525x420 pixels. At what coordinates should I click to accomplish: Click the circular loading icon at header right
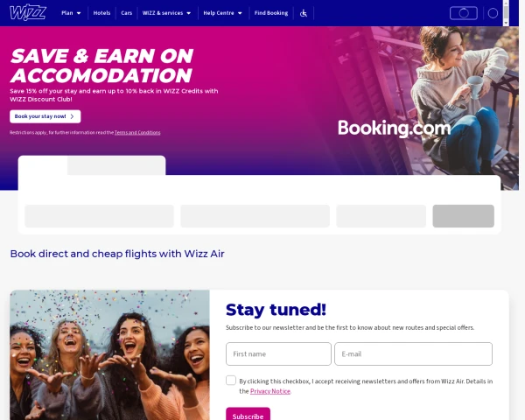(493, 13)
